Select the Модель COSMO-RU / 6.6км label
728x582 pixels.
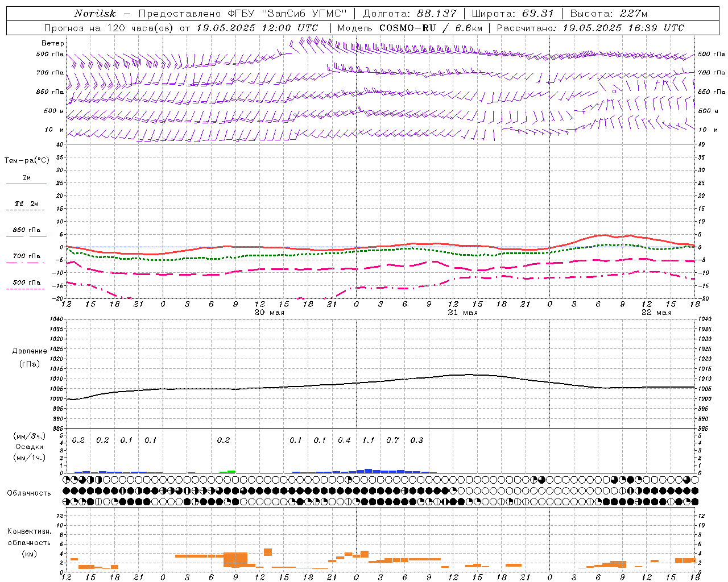click(x=410, y=28)
